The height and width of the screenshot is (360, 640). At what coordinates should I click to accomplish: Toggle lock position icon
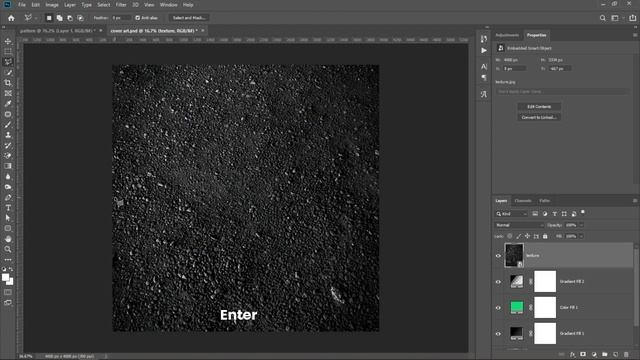click(527, 236)
